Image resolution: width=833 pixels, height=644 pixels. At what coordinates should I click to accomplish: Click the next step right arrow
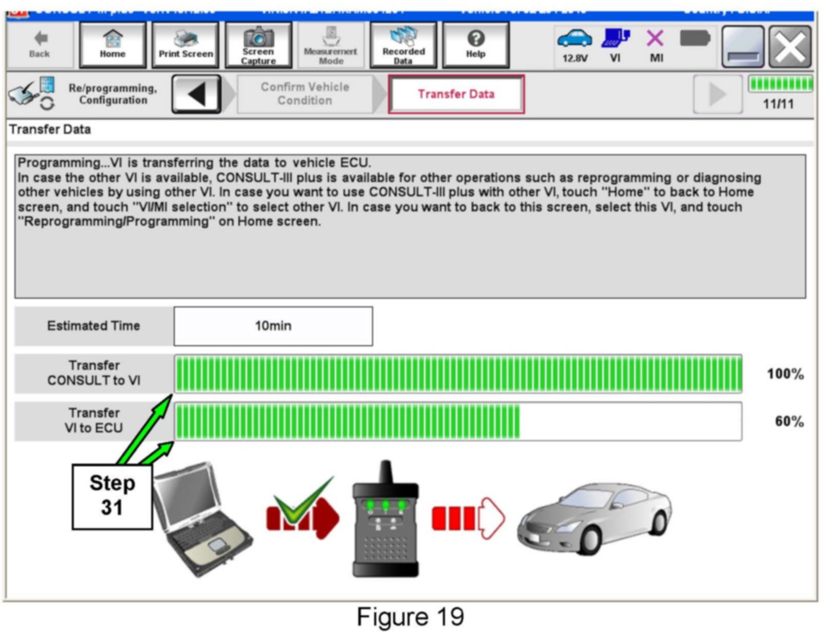click(x=717, y=94)
